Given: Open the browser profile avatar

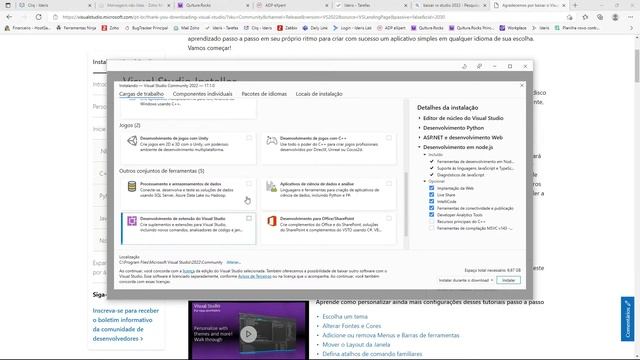Looking at the screenshot, I should (x=615, y=17).
